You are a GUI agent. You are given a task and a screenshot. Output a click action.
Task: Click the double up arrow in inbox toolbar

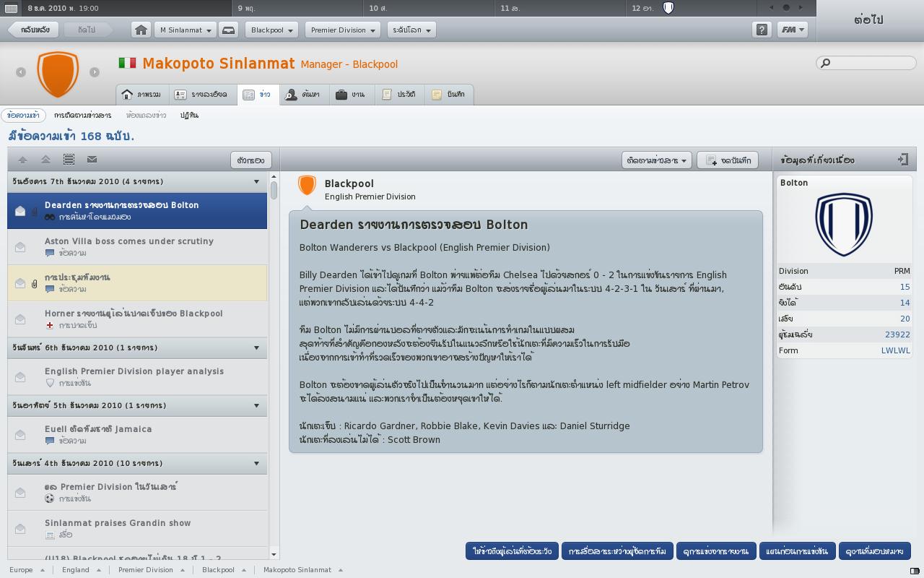[x=45, y=160]
